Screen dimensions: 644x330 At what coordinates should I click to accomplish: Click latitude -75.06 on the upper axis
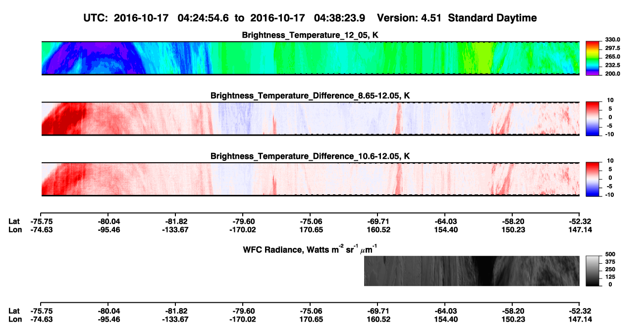pyautogui.click(x=310, y=221)
